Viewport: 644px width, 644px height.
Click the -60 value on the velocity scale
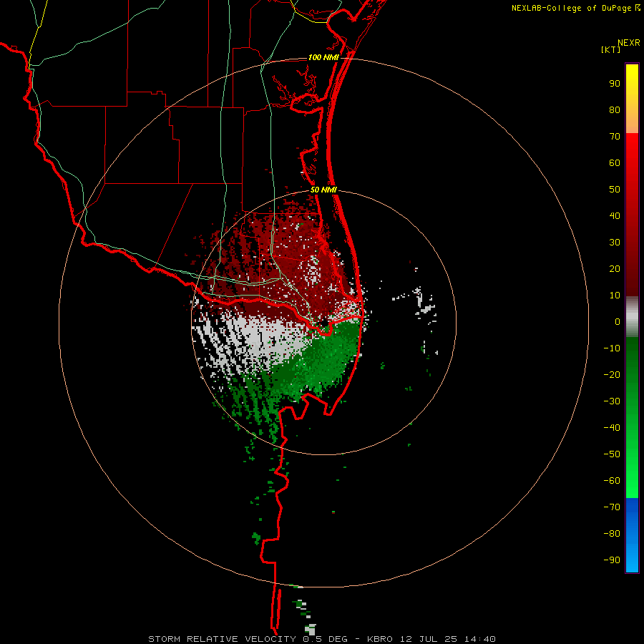(x=612, y=481)
